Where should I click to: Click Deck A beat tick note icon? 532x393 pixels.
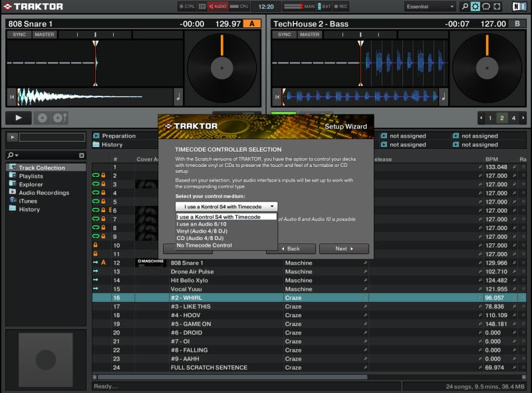(178, 97)
